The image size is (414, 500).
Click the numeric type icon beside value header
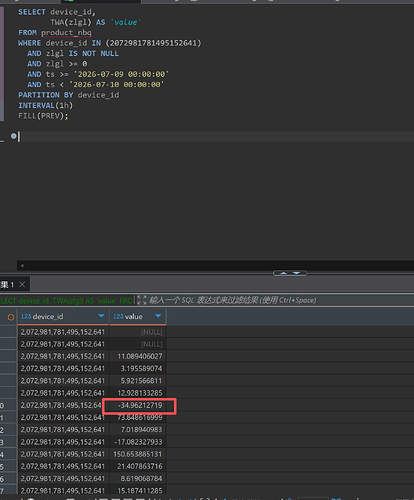[x=118, y=316]
